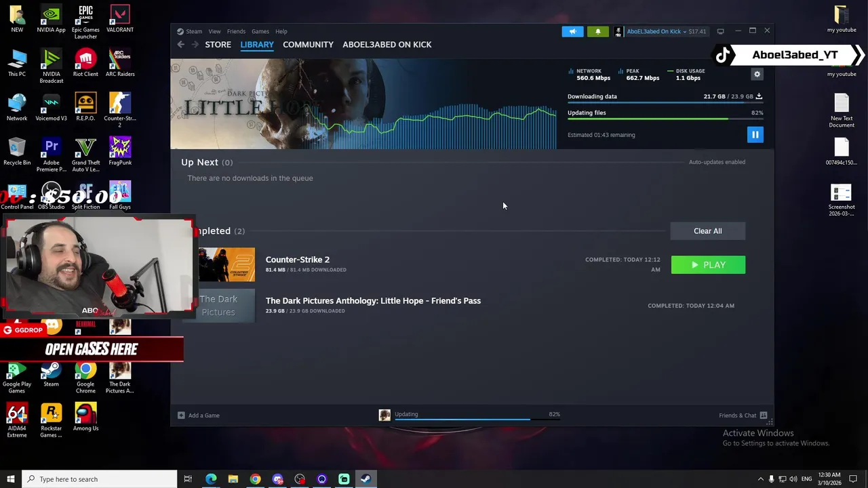This screenshot has width=868, height=488.
Task: Click the bottom Updating progress bar
Action: click(477, 420)
